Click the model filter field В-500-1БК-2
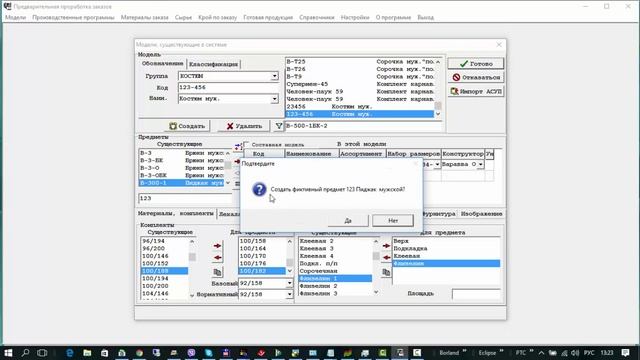Image resolution: width=640 pixels, height=360 pixels. [x=363, y=126]
